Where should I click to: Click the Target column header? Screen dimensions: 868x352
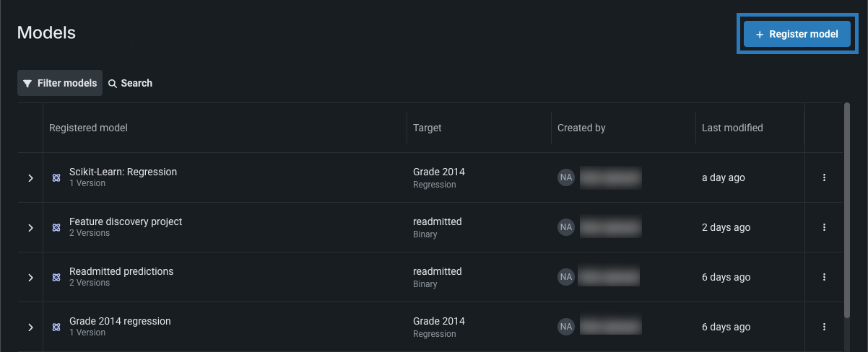pos(427,128)
